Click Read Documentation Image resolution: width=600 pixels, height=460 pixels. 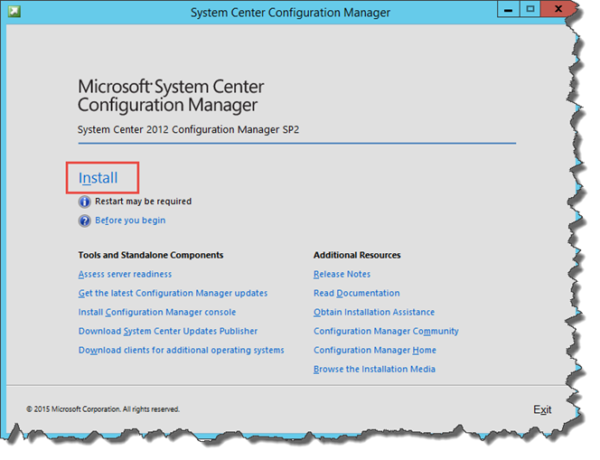356,293
